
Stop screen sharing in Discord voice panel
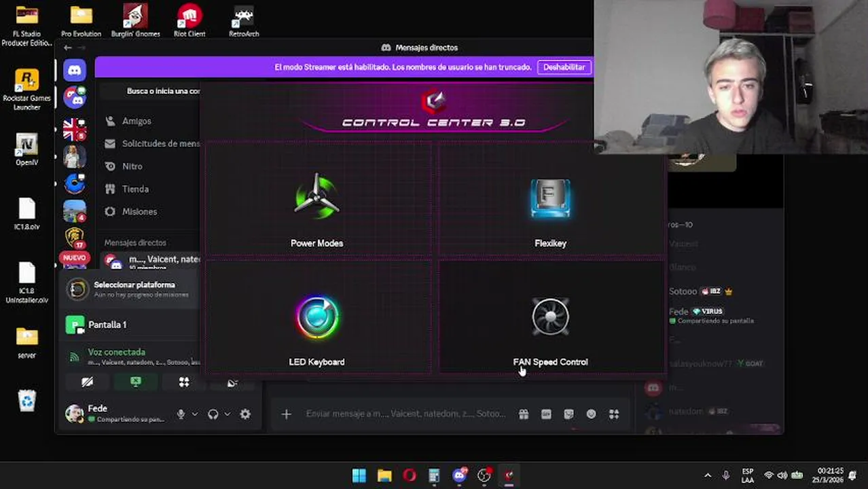coord(136,382)
